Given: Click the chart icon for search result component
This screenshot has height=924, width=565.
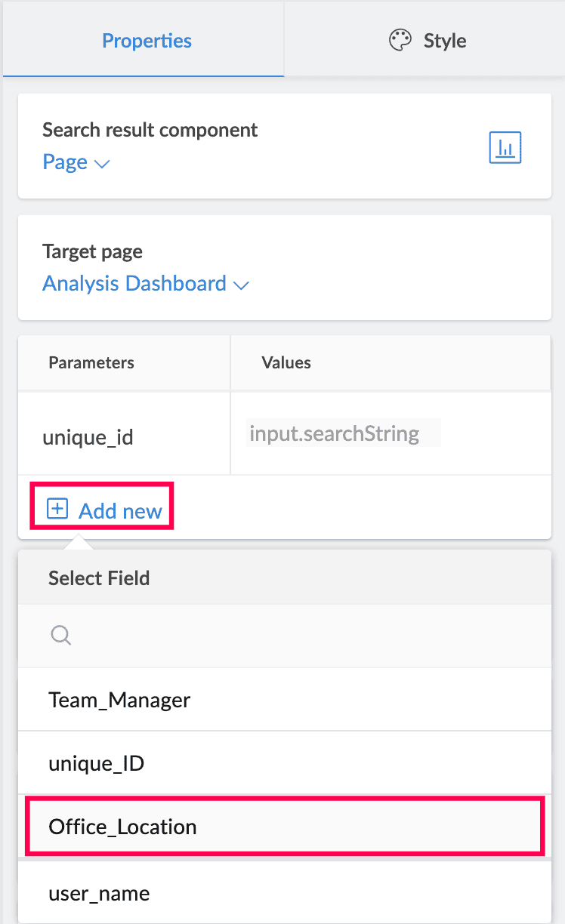Looking at the screenshot, I should coord(505,148).
